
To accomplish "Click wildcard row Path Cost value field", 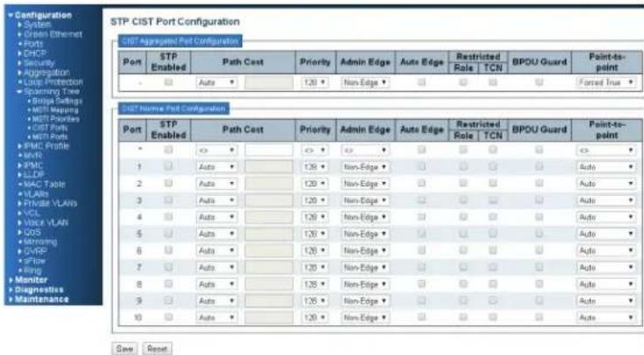I will pyautogui.click(x=269, y=150).
